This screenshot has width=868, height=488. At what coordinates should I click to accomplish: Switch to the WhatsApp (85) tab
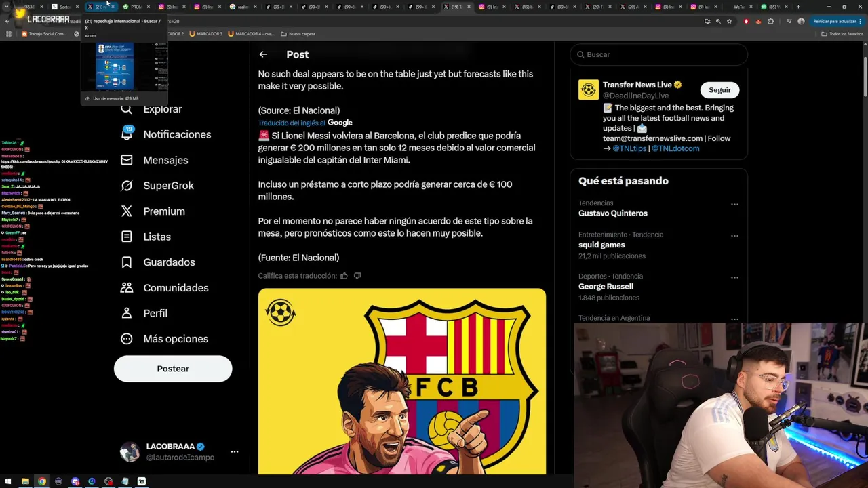pos(776,7)
